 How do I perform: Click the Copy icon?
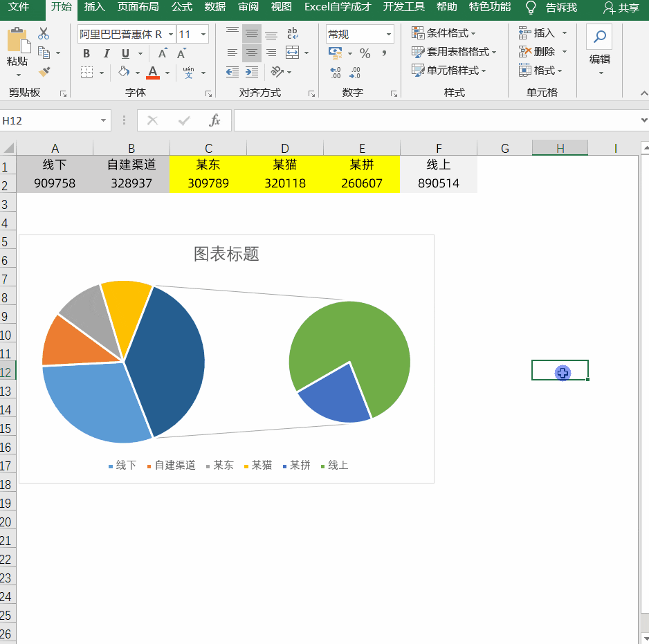point(44,53)
